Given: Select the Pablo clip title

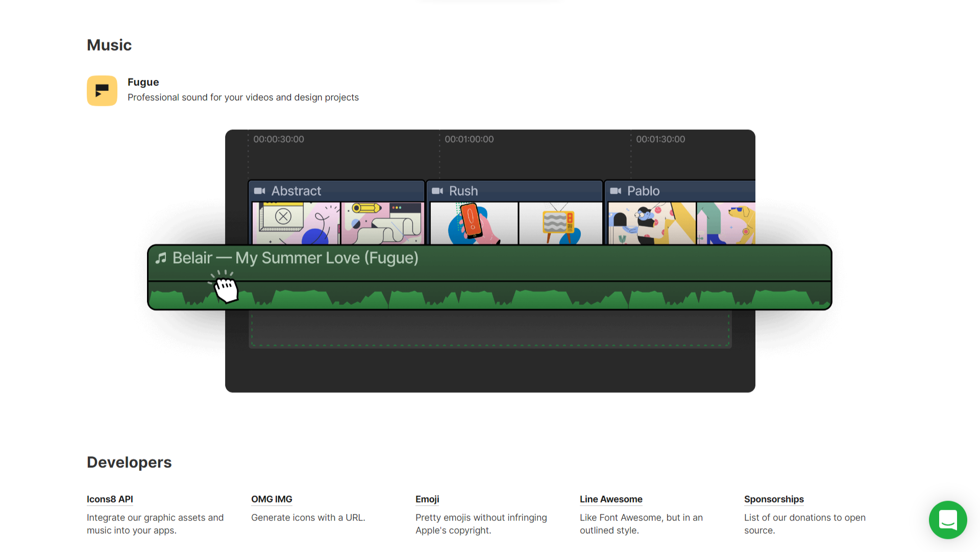Looking at the screenshot, I should [643, 191].
